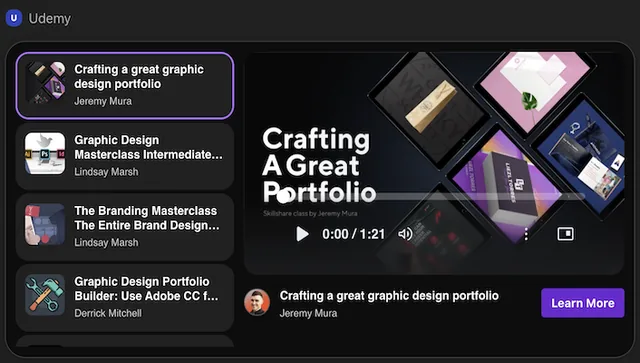Click the video progress bar
640x363 pixels.
[x=430, y=196]
